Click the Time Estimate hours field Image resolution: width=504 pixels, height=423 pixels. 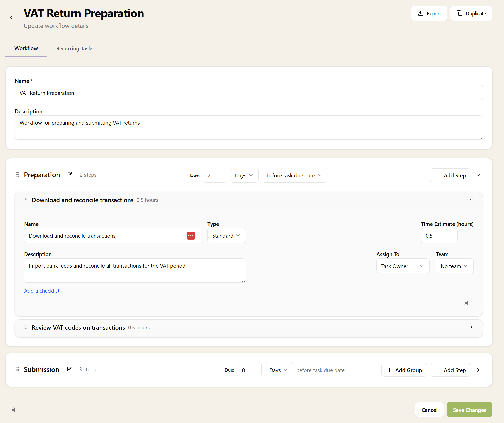(x=439, y=235)
